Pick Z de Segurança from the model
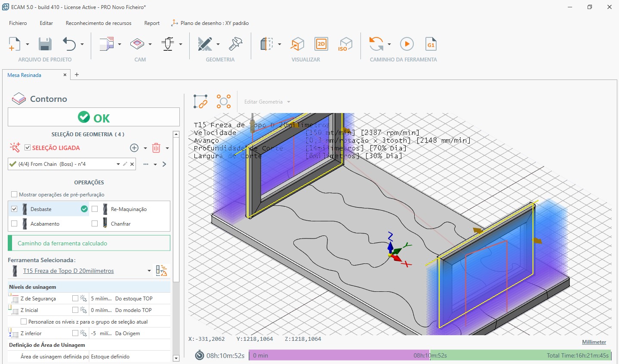This screenshot has width=619, height=364. point(83,298)
